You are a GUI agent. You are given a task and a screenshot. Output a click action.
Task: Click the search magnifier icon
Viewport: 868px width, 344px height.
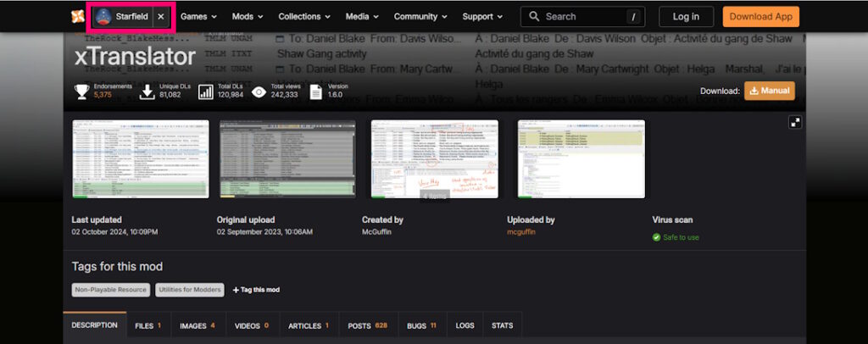[x=534, y=17]
